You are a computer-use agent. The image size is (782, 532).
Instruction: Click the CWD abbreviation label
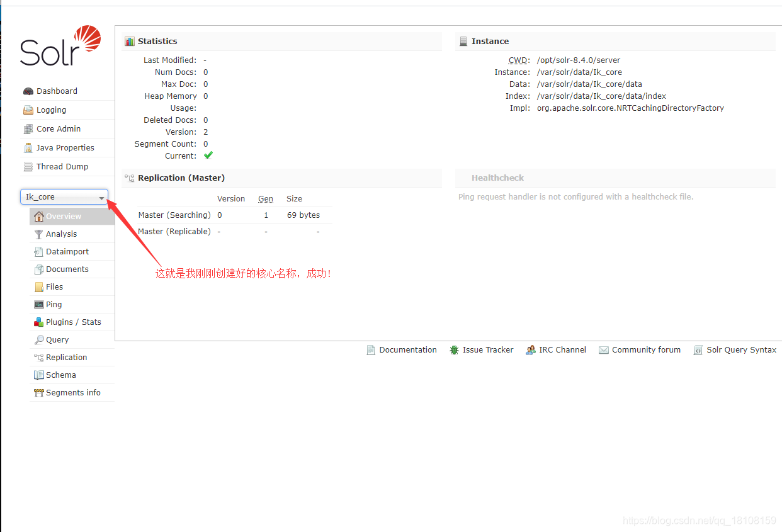[519, 60]
